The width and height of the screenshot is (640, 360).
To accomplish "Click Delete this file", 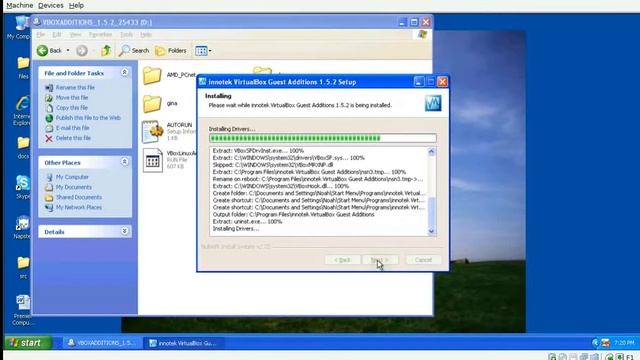I will pyautogui.click(x=73, y=138).
